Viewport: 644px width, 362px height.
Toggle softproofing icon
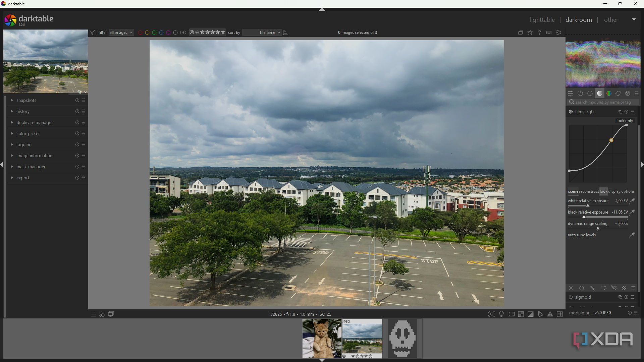click(x=540, y=314)
